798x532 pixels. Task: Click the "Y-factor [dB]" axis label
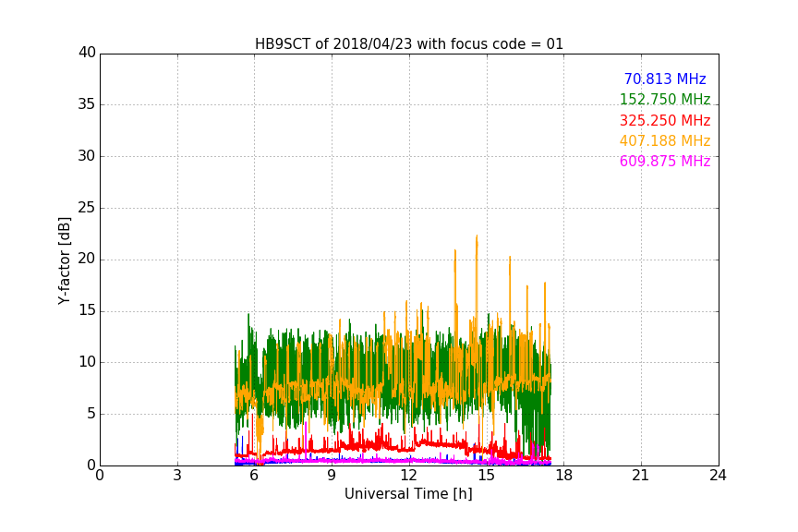point(64,260)
